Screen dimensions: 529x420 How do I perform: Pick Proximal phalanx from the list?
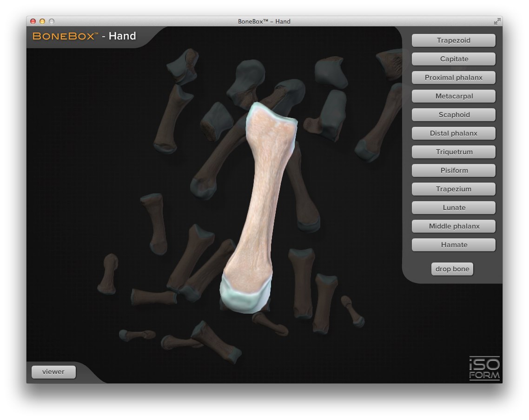(453, 78)
